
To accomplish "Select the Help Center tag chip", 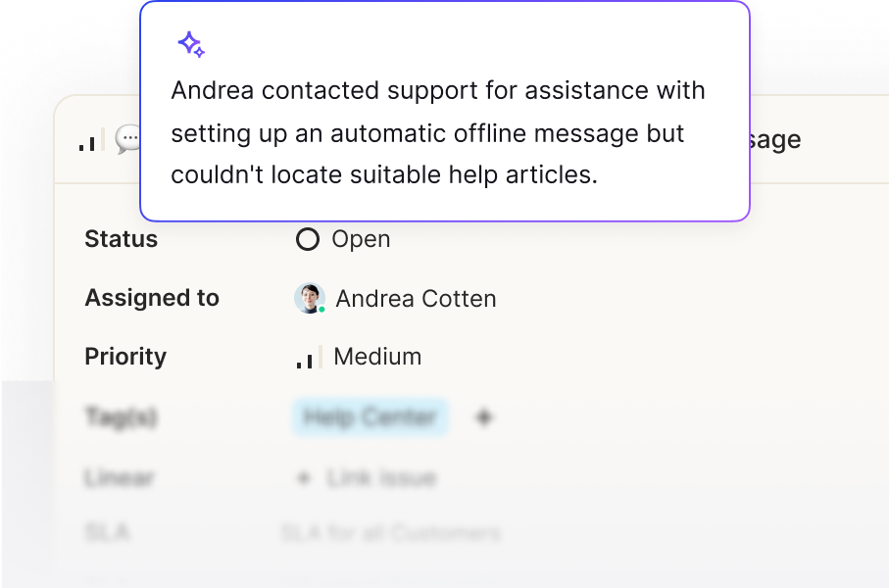I will [x=370, y=417].
